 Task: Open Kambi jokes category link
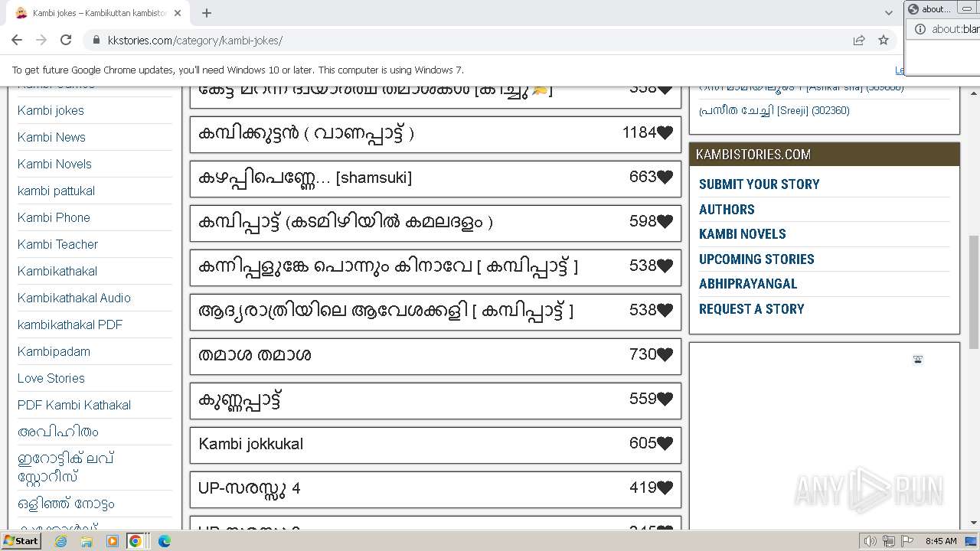(x=51, y=110)
